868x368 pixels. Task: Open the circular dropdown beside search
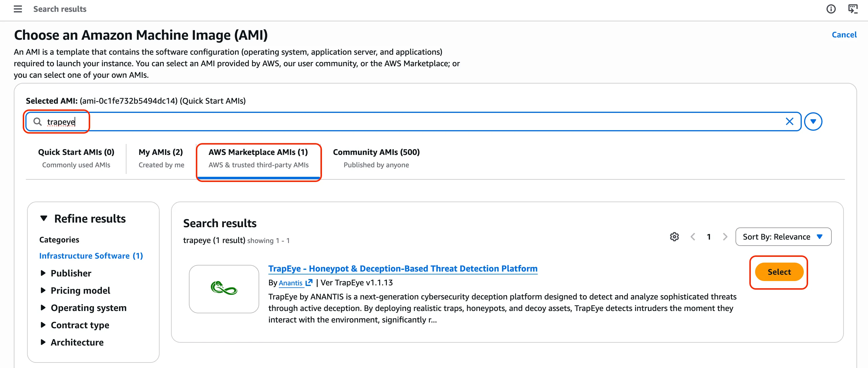coord(813,122)
